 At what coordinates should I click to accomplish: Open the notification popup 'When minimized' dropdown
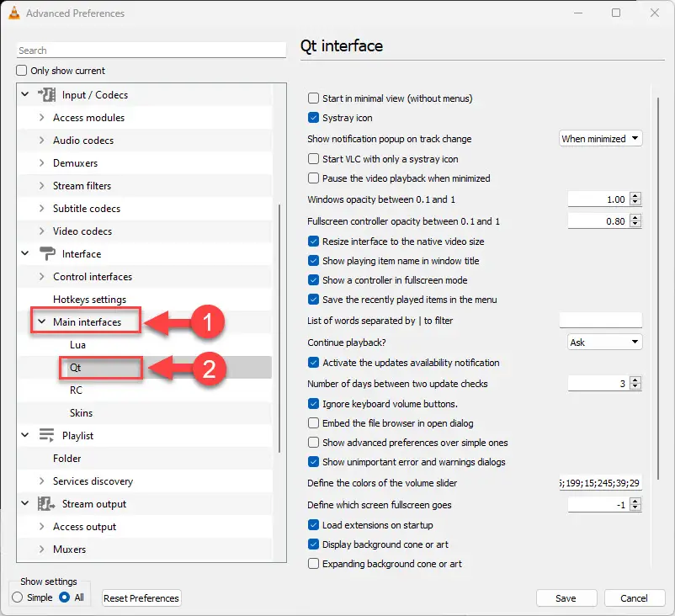[601, 139]
